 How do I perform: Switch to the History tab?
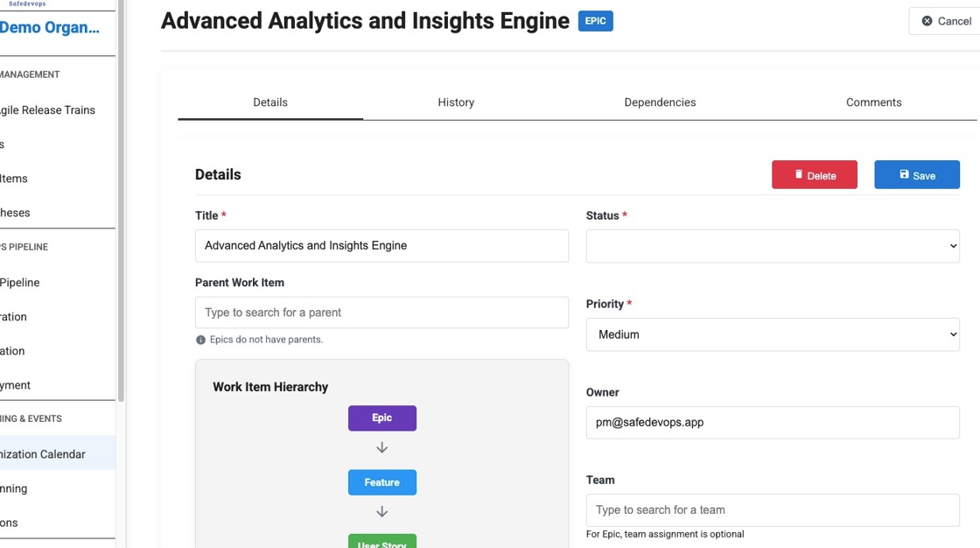[456, 102]
